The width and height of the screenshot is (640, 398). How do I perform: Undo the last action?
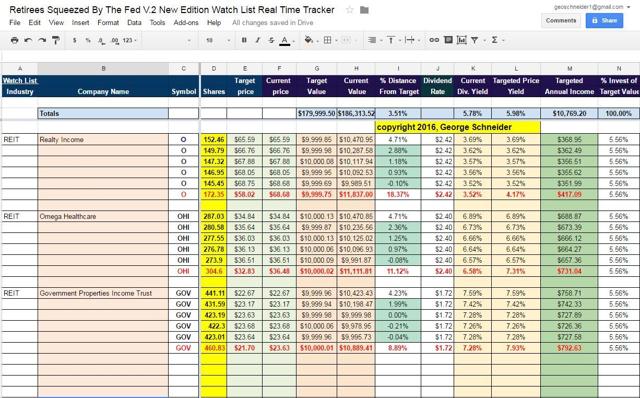point(28,40)
